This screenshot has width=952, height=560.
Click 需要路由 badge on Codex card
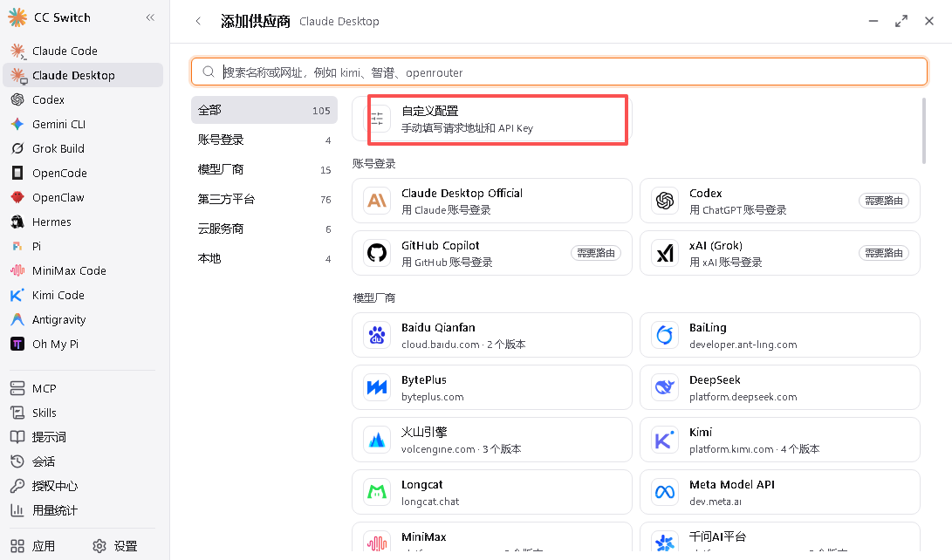(x=883, y=201)
